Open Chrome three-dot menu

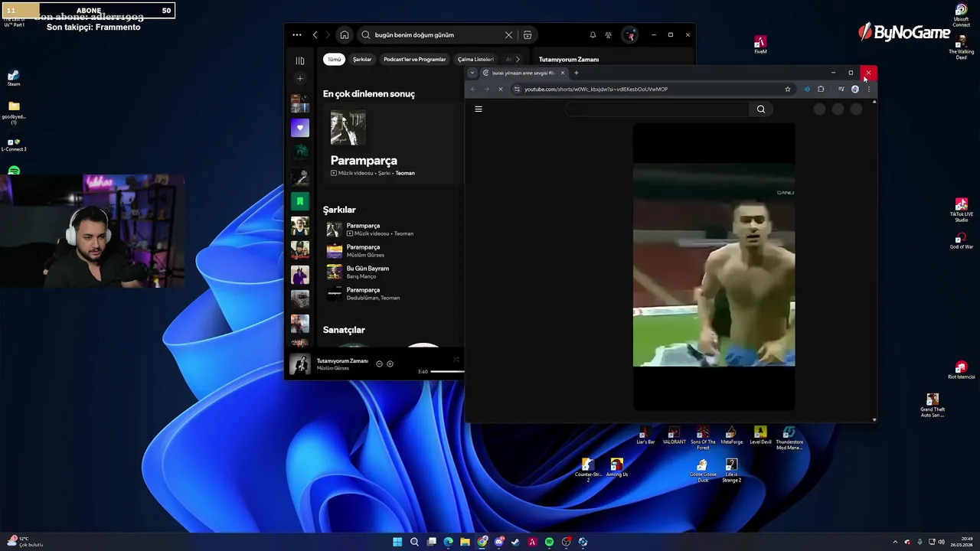pos(868,90)
